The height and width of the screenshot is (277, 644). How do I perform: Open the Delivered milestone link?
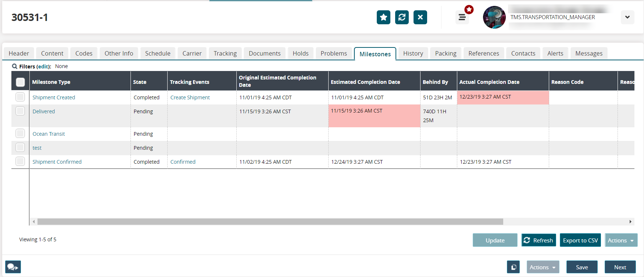pos(44,111)
